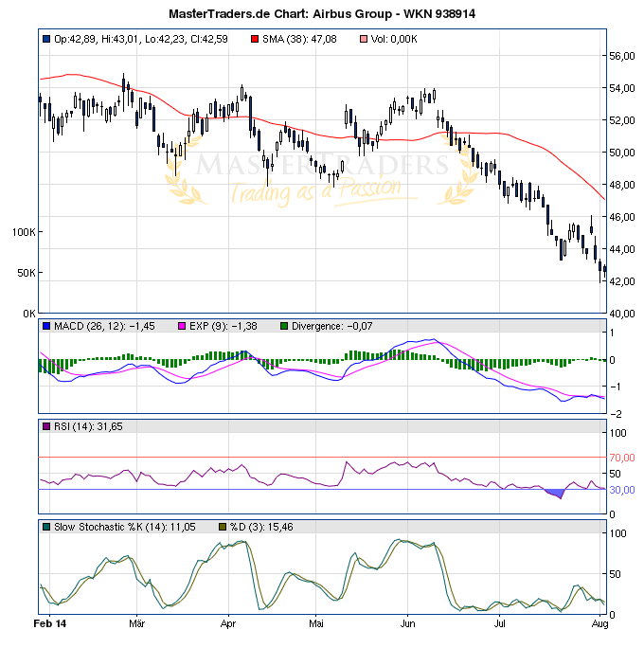Click the 'RSI (14): 31,65' label

88,426
